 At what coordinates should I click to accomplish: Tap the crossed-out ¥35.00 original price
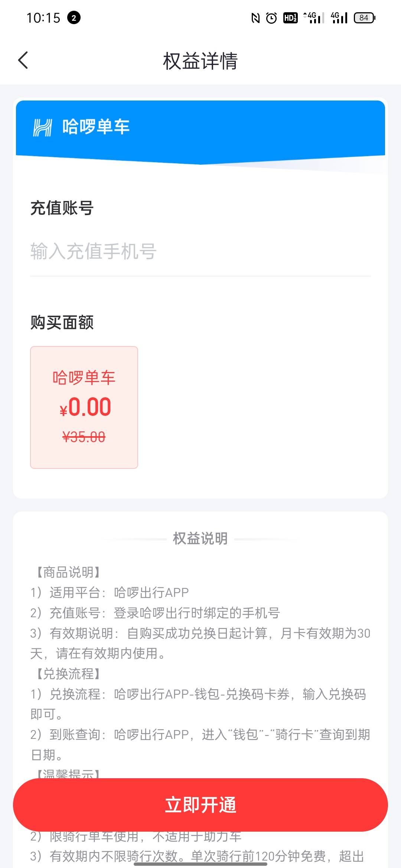pyautogui.click(x=84, y=437)
